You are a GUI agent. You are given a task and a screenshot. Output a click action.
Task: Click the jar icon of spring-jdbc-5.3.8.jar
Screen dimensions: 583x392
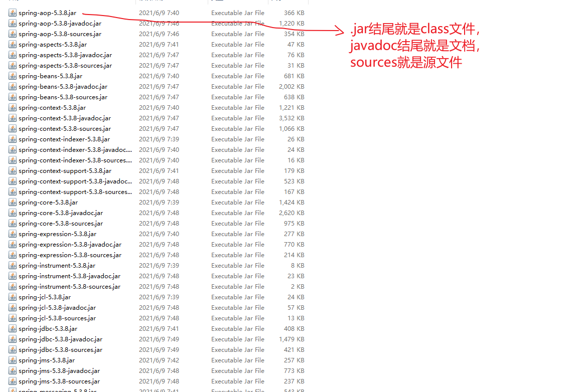(x=13, y=329)
